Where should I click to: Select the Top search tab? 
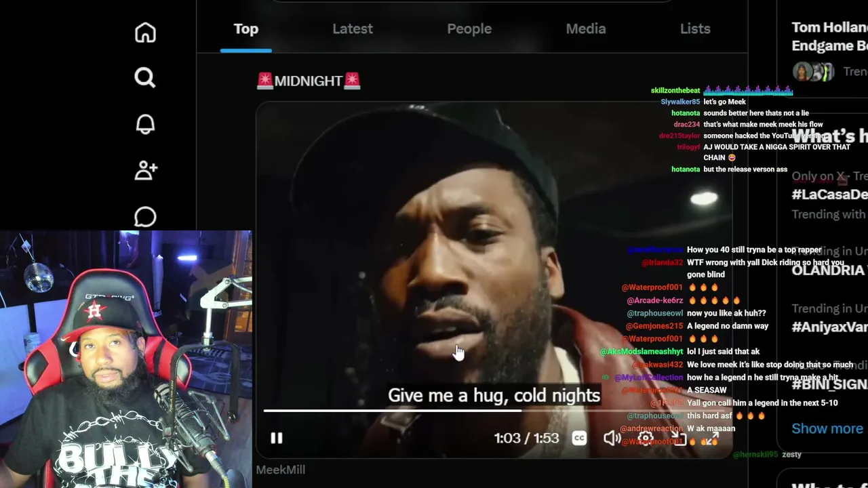click(x=246, y=29)
